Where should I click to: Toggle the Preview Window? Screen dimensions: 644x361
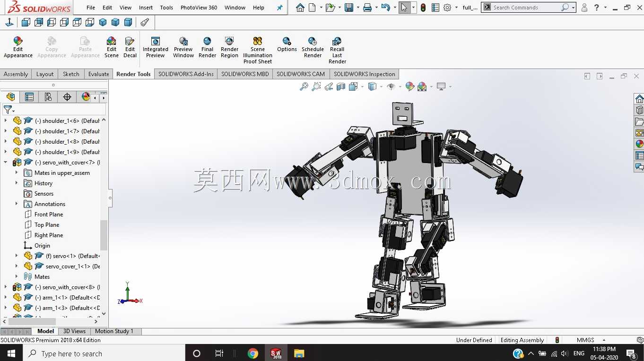[183, 47]
